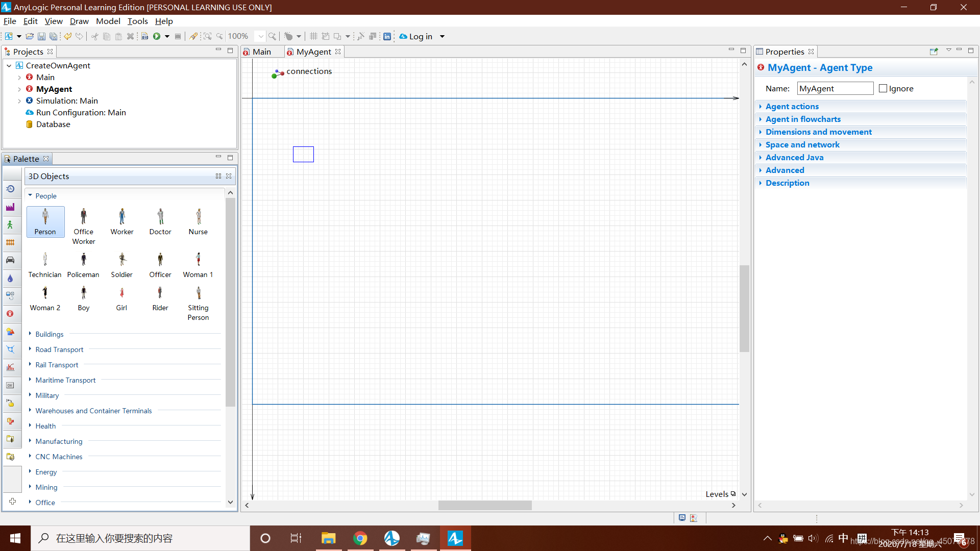This screenshot has height=551, width=980.
Task: Click the Name input field
Action: pos(835,88)
